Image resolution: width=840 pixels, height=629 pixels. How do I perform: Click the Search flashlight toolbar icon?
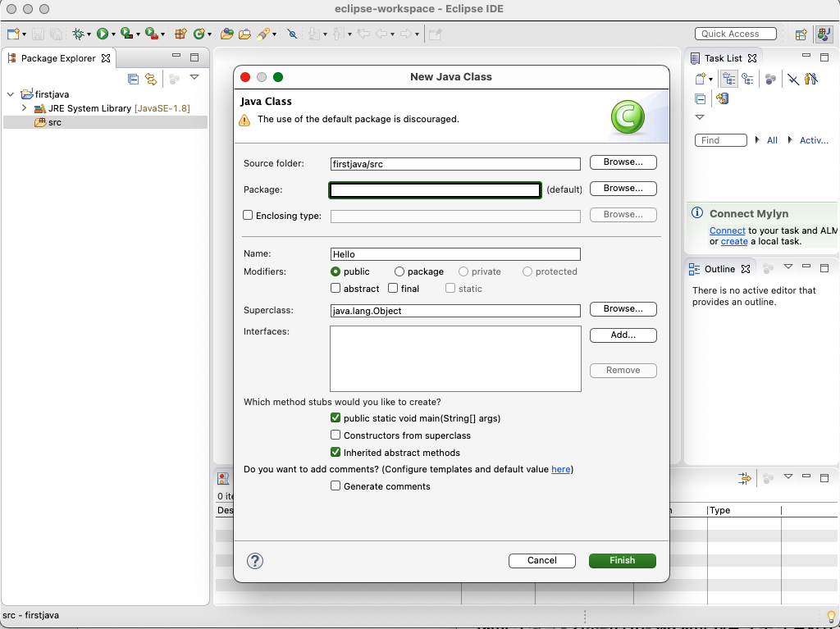[263, 34]
